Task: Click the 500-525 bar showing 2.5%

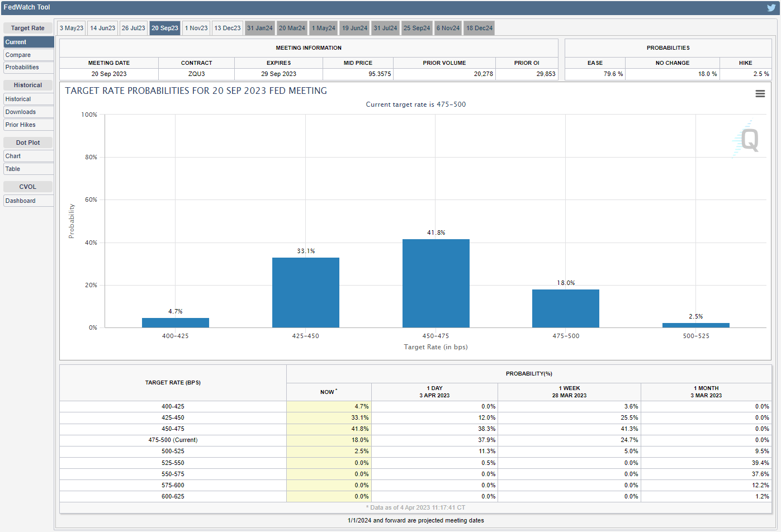Action: 696,325
